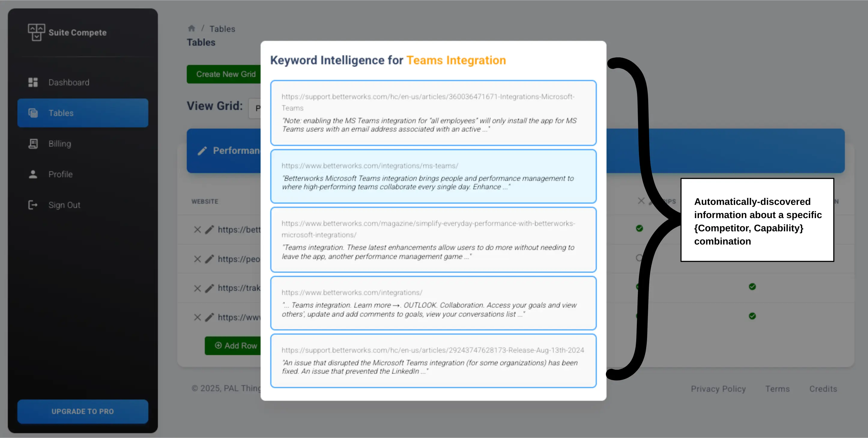Image resolution: width=868 pixels, height=438 pixels.
Task: Click the Profile person icon
Action: point(33,174)
